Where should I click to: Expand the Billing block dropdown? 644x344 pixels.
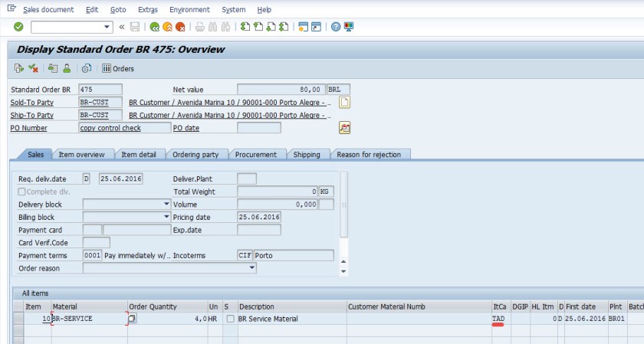[x=166, y=217]
